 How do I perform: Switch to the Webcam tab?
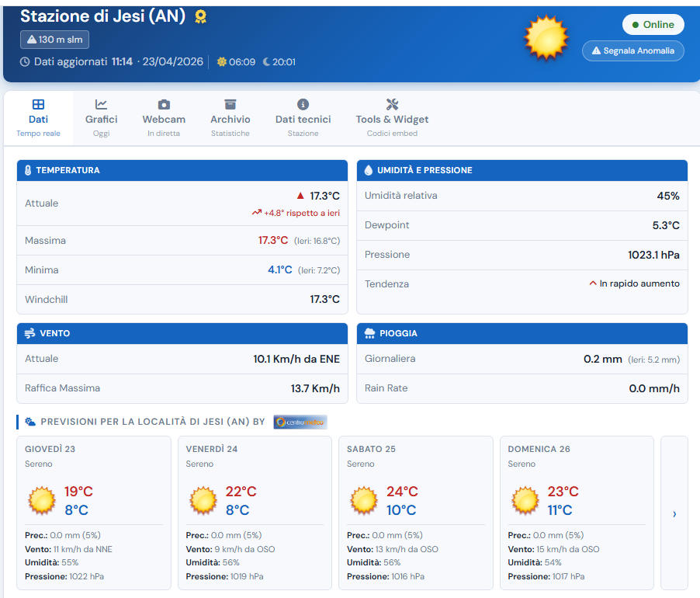(x=164, y=118)
